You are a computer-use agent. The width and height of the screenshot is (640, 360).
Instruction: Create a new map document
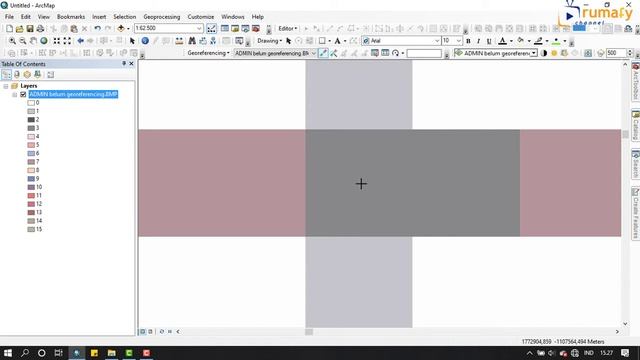9,29
